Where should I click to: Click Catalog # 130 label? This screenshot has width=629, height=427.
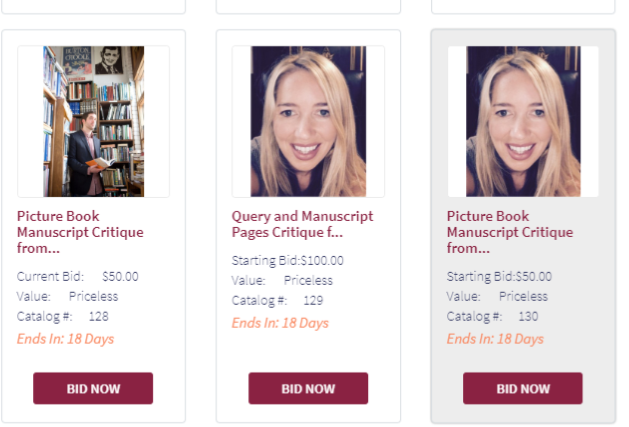493,317
